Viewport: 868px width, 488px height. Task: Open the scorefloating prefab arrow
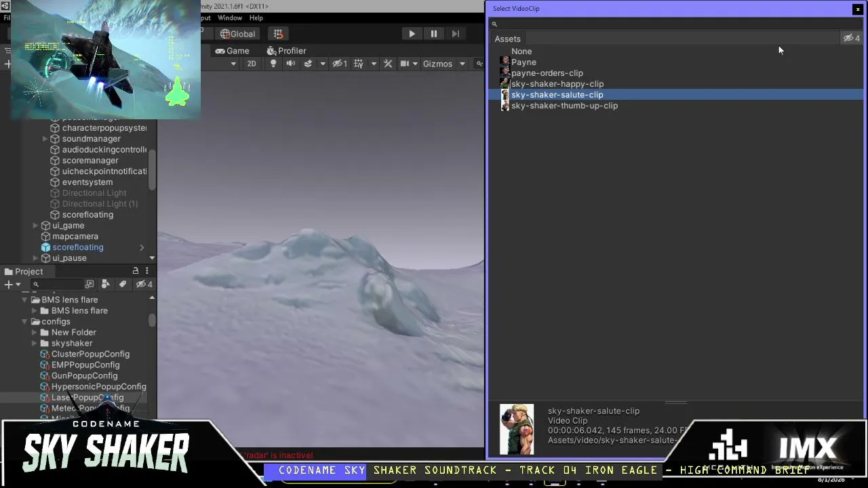pos(142,247)
